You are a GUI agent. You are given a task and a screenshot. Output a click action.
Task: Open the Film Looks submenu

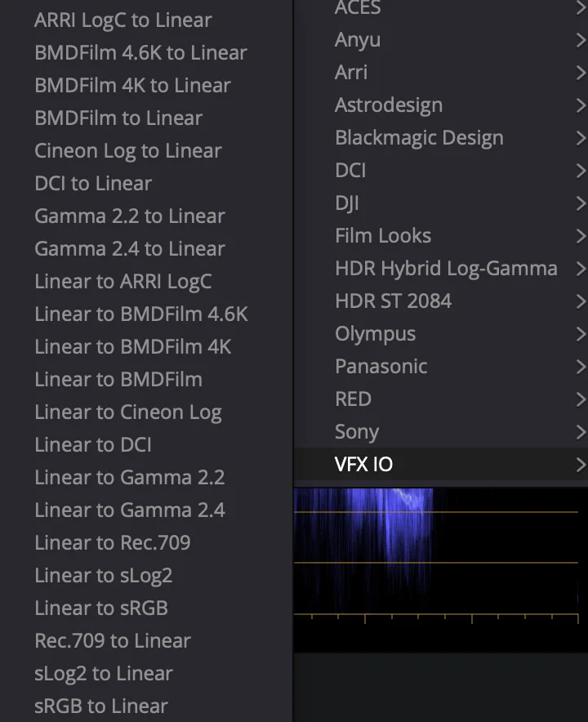click(x=441, y=236)
